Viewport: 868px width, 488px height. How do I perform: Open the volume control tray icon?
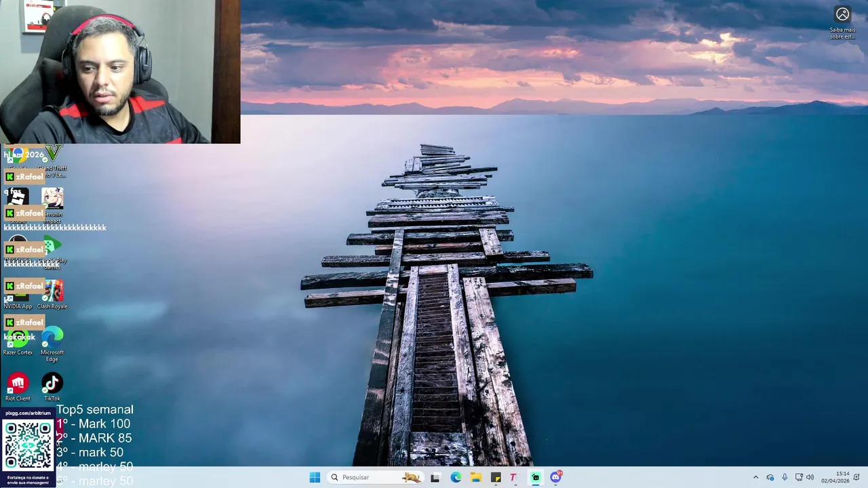(810, 477)
